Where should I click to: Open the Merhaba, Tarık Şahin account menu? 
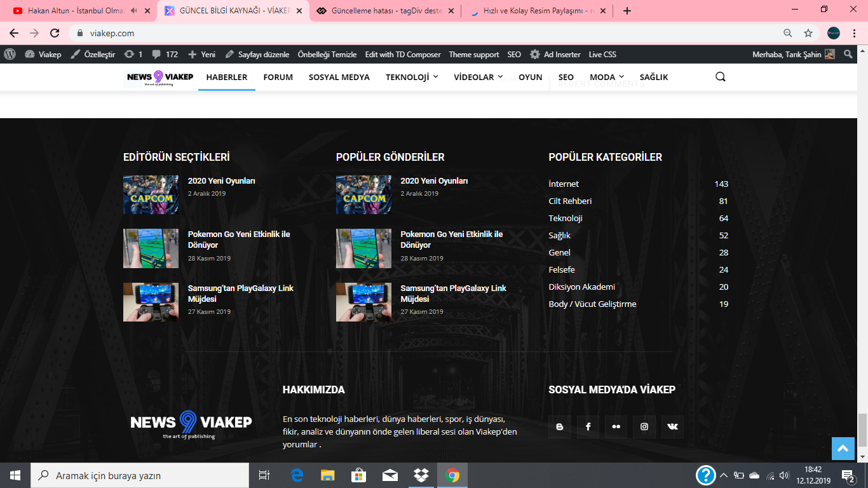pos(794,55)
